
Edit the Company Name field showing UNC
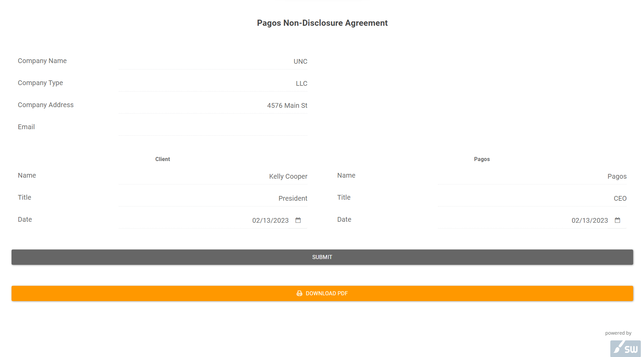213,61
